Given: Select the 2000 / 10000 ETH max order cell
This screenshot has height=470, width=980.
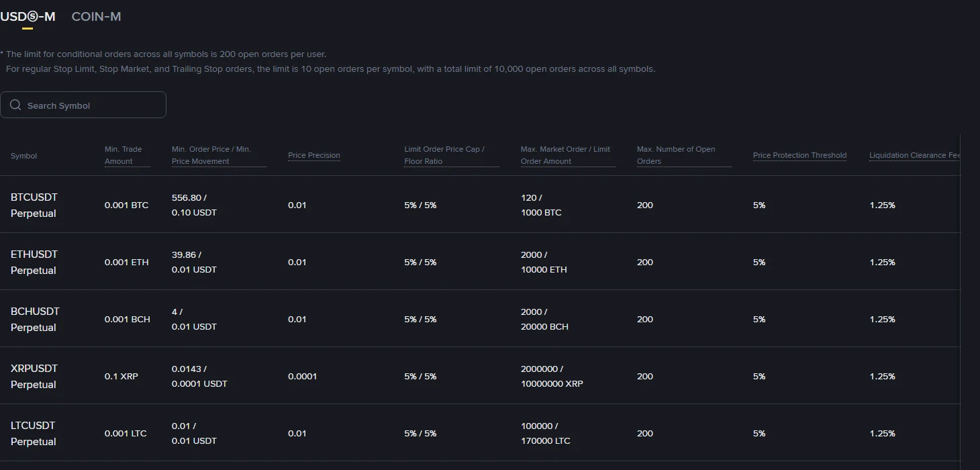Looking at the screenshot, I should pyautogui.click(x=544, y=263).
